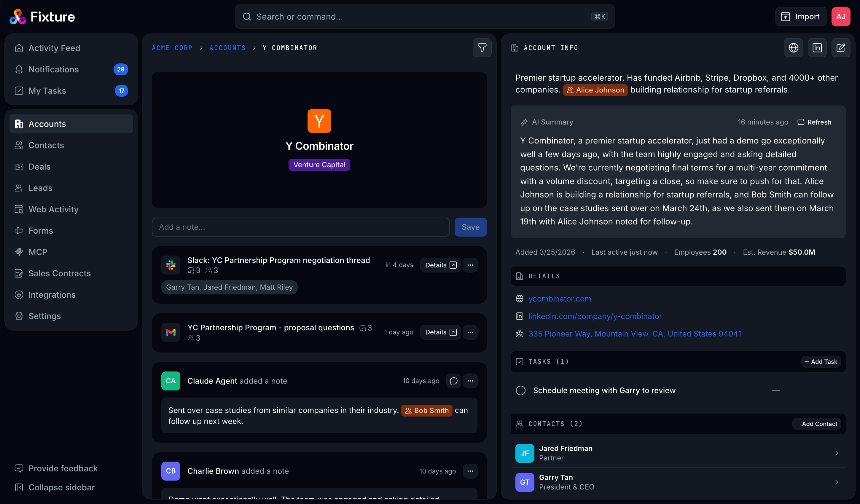Mark the Schedule meeting with Garry task complete
This screenshot has width=860, height=504.
click(x=520, y=390)
